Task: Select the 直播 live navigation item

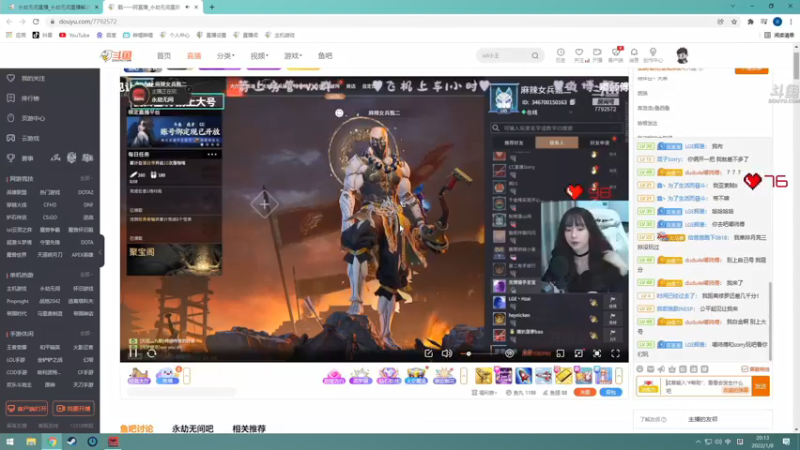Action: [x=194, y=56]
